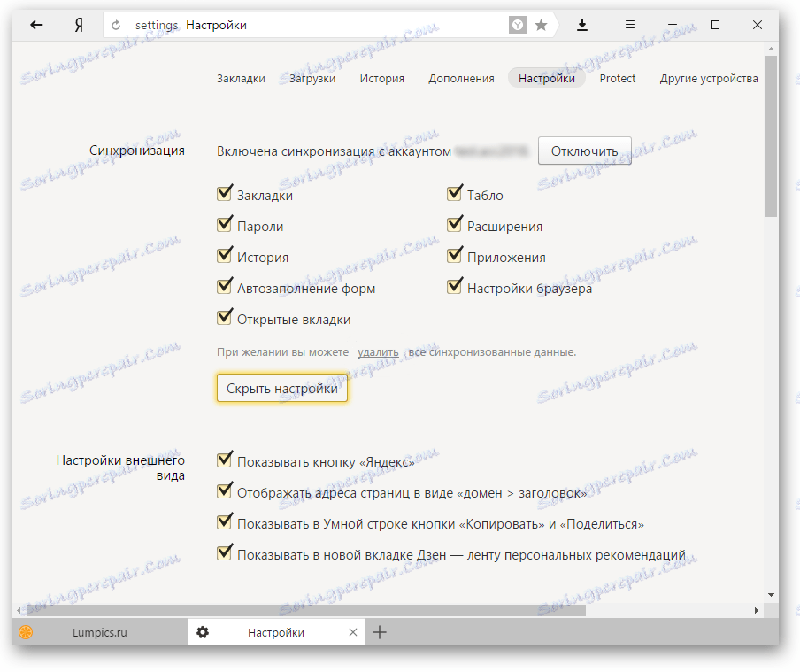This screenshot has height=672, width=800.
Task: Open the Закладки section
Action: [x=241, y=79]
